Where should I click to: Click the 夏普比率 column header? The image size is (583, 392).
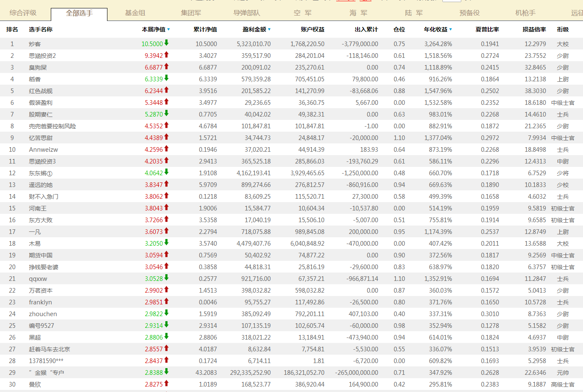pos(487,29)
